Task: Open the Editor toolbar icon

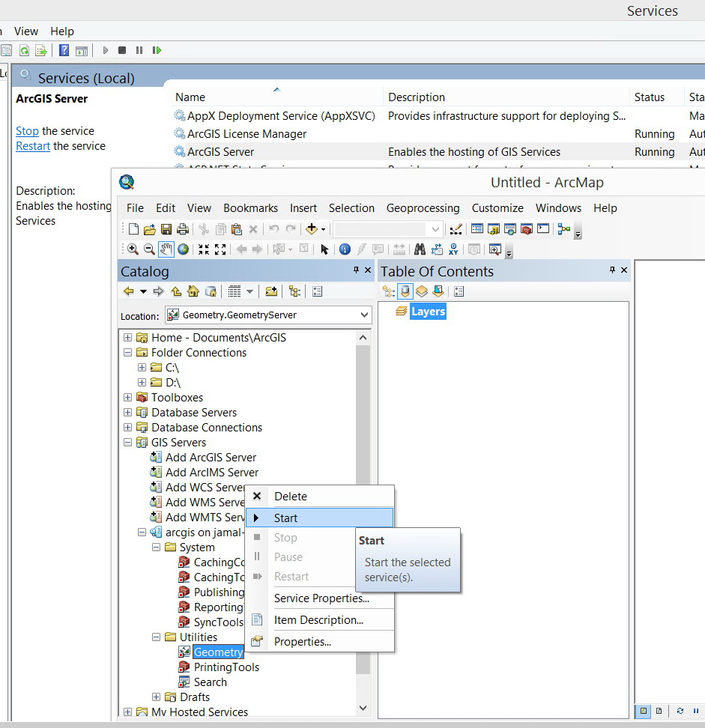Action: click(456, 229)
